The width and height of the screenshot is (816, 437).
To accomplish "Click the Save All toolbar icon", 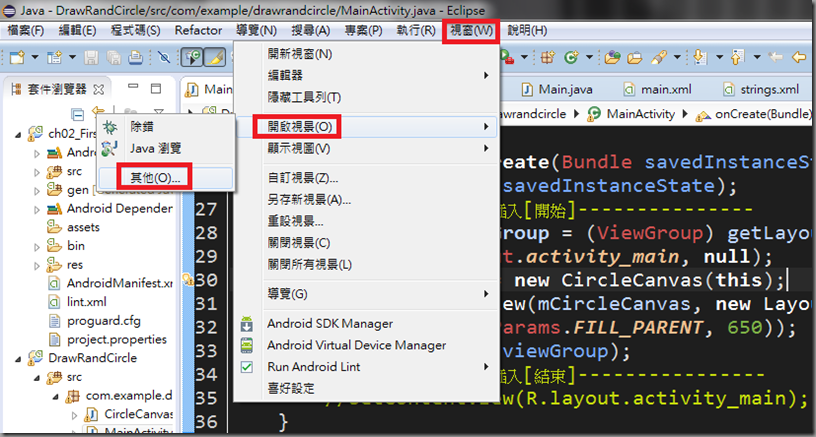I will pos(113,57).
